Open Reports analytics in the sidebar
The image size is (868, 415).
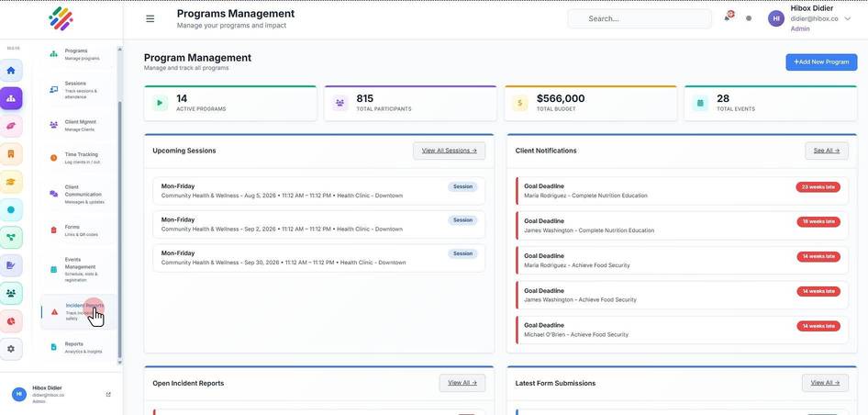coord(79,347)
